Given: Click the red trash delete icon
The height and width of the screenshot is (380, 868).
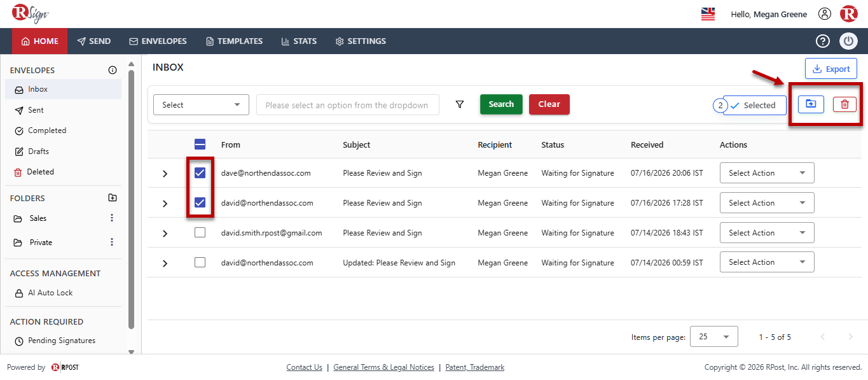Looking at the screenshot, I should coord(844,104).
